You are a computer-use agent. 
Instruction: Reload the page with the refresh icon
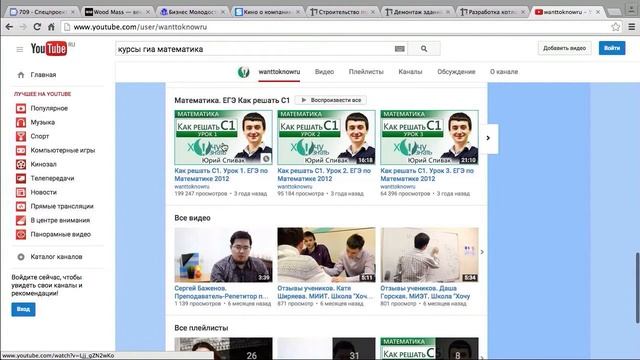point(37,27)
